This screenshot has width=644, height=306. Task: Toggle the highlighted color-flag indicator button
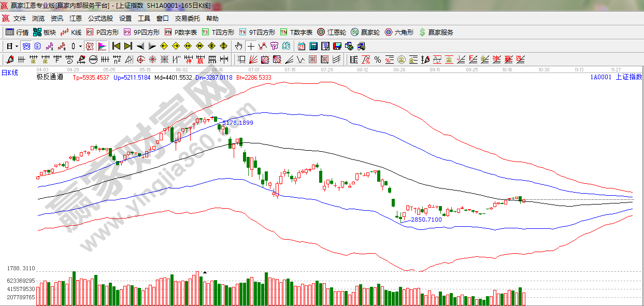click(x=102, y=46)
